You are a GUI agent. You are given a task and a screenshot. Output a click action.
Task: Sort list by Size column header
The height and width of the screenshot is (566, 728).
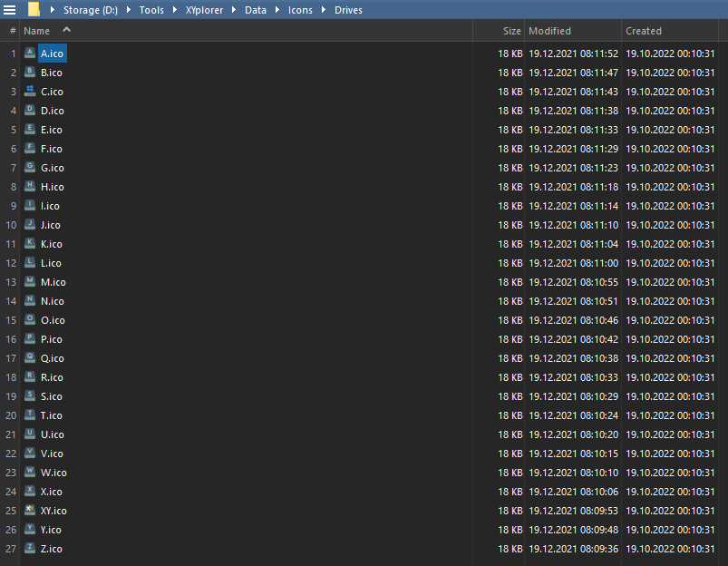(511, 31)
